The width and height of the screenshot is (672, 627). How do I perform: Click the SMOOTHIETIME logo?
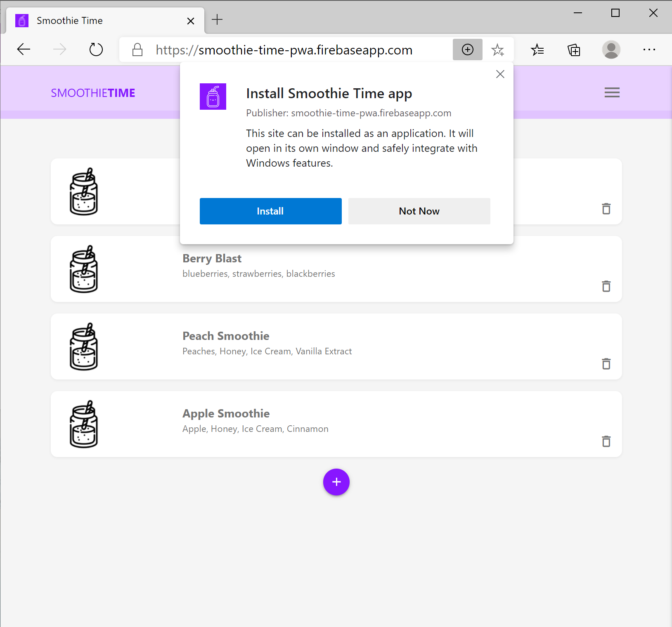coord(93,93)
